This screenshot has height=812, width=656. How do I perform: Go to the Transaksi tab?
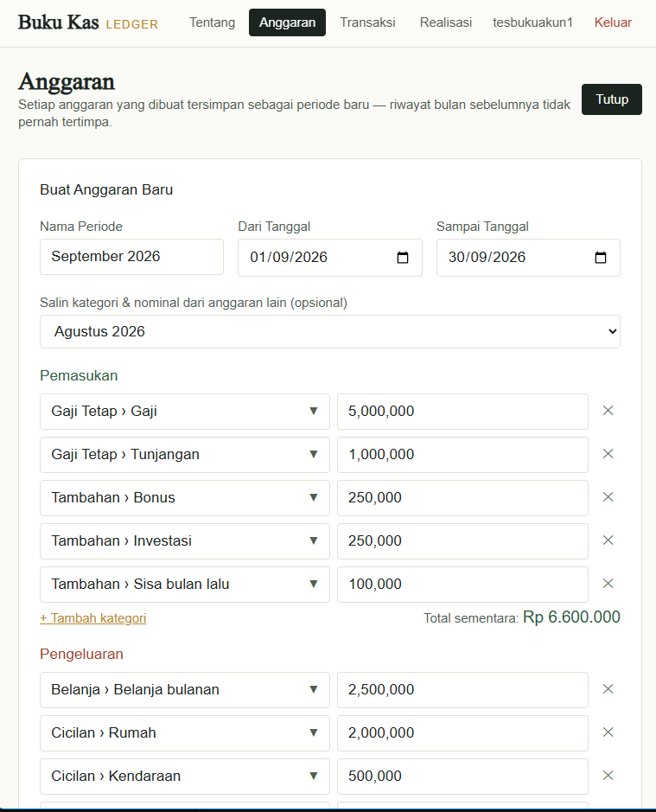367,22
